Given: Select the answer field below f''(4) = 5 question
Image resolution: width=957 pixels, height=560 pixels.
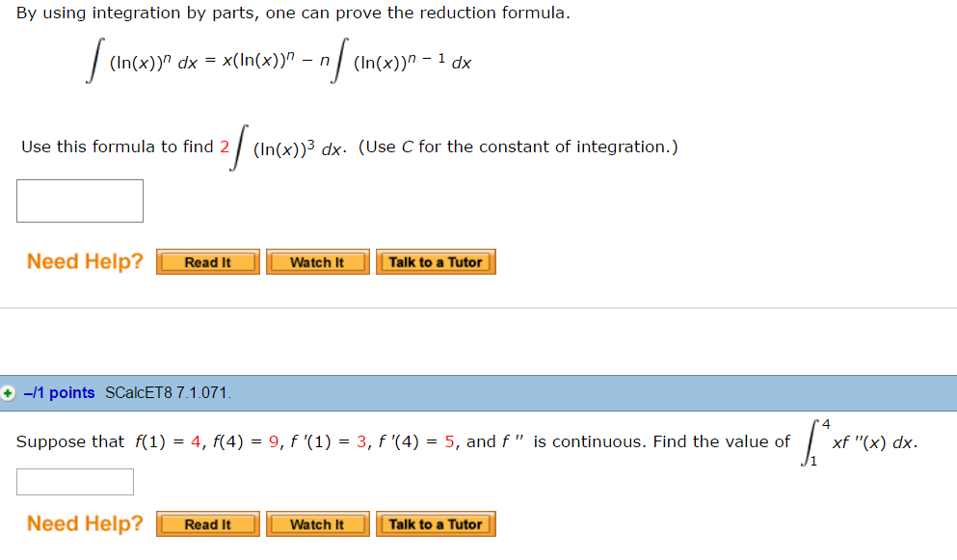Looking at the screenshot, I should [74, 481].
